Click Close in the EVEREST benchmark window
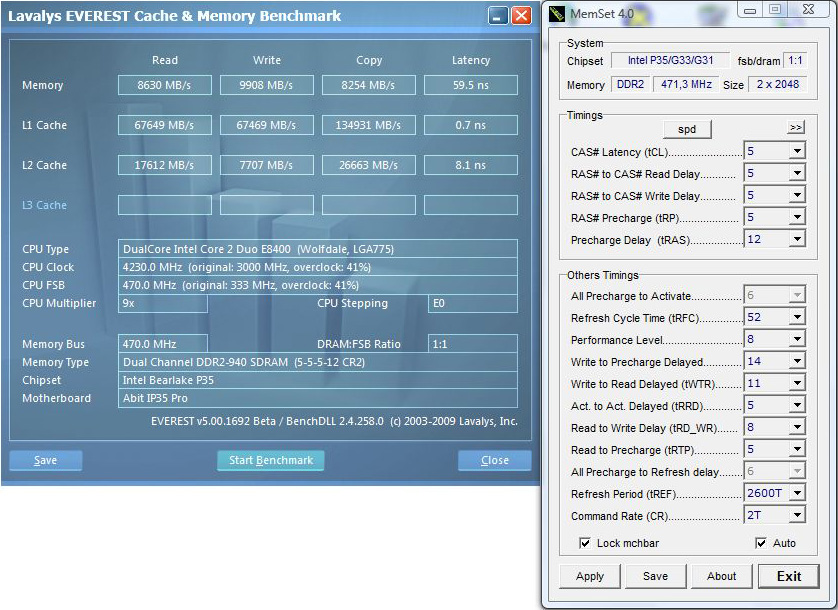 495,460
